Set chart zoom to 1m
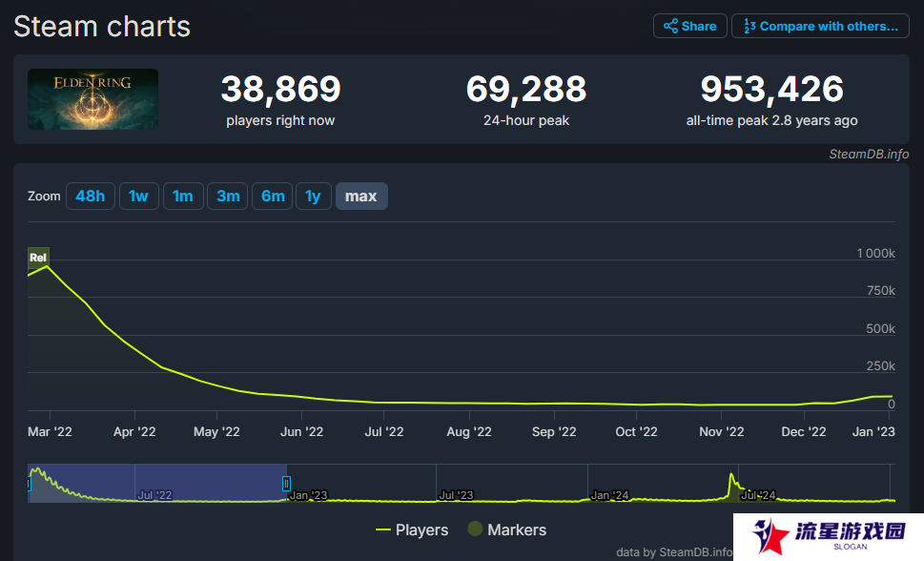 [183, 196]
